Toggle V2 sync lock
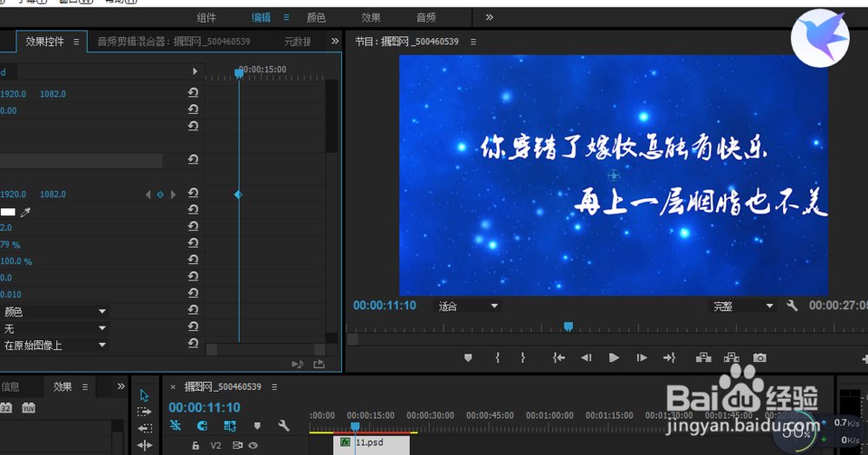Screen dimensions: 868x455 (238, 445)
